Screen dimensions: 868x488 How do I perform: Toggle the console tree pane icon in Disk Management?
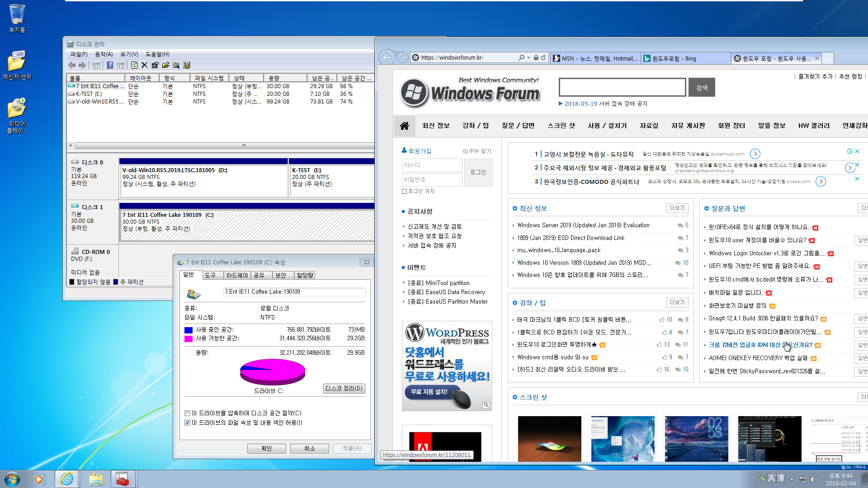[x=96, y=65]
